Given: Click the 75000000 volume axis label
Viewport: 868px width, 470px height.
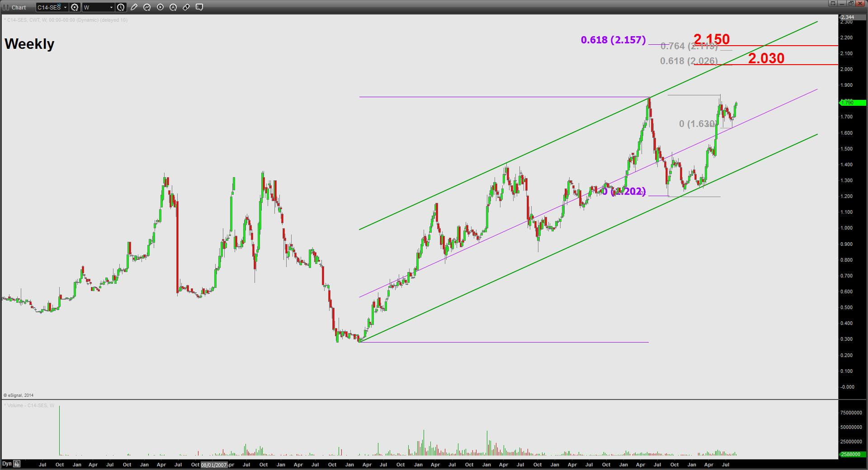Looking at the screenshot, I should (x=851, y=413).
